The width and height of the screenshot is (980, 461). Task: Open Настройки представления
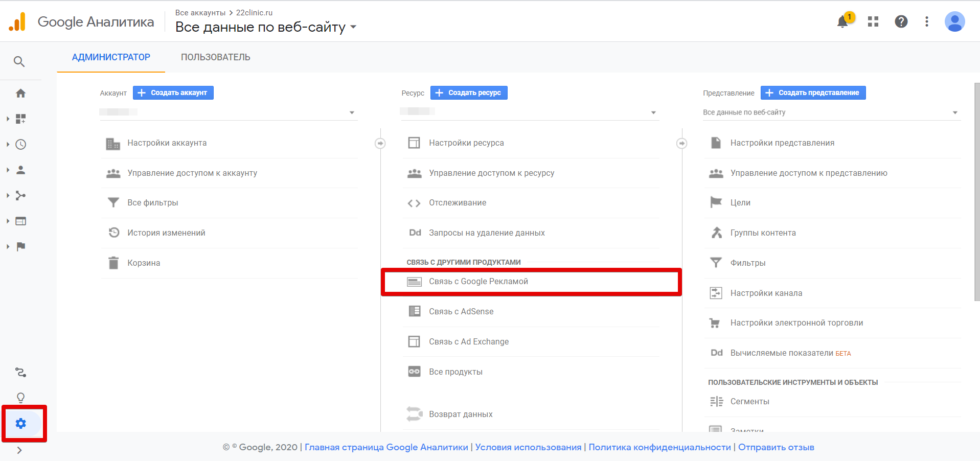coord(833,143)
